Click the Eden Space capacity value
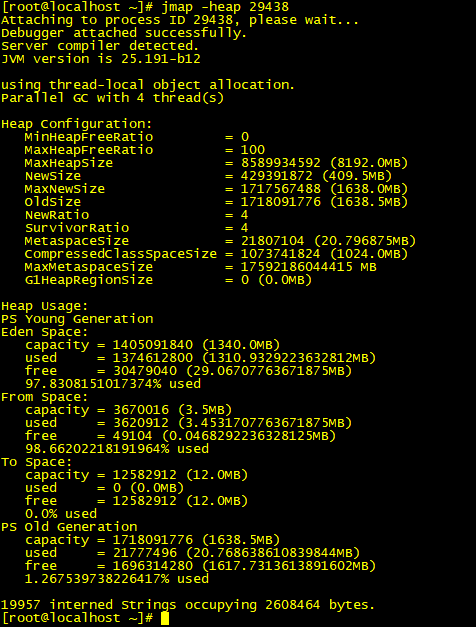The width and height of the screenshot is (476, 627). 153,345
